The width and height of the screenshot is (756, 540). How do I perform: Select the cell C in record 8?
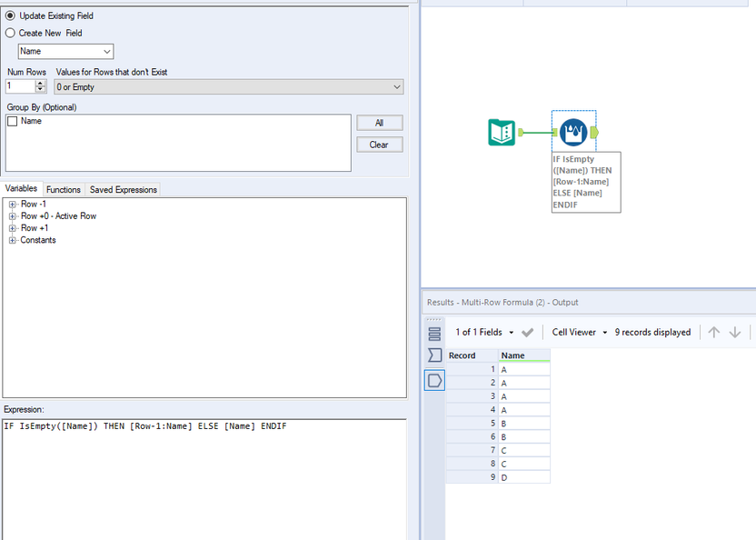pos(524,464)
